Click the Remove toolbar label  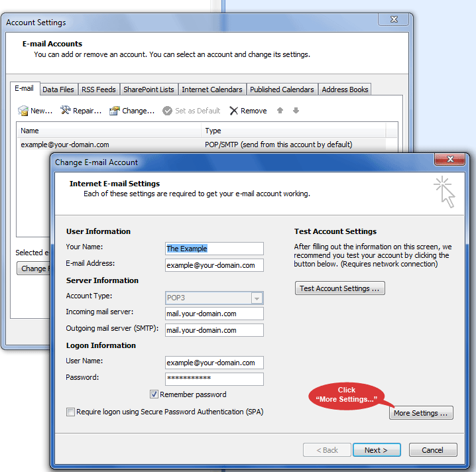pos(254,111)
